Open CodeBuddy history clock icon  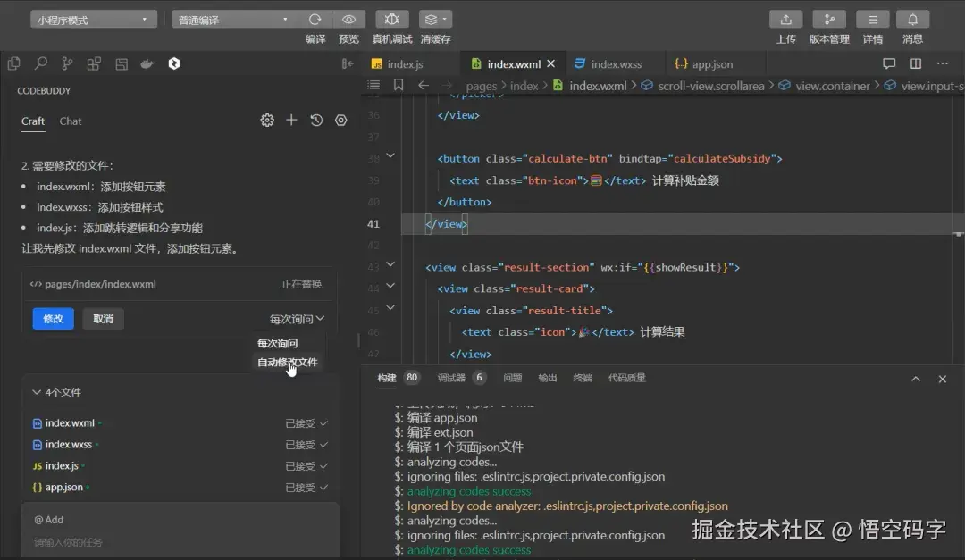[316, 120]
